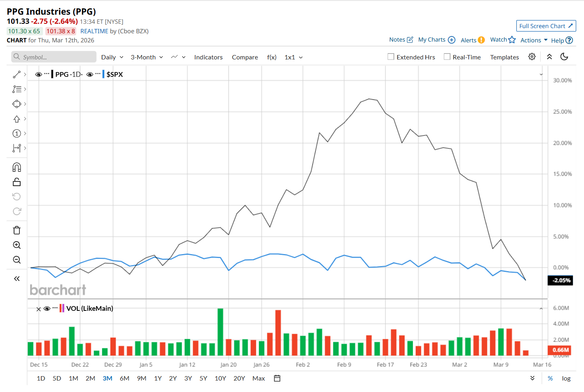Open the chart type dropdown
This screenshot has width=584, height=392.
tap(178, 57)
